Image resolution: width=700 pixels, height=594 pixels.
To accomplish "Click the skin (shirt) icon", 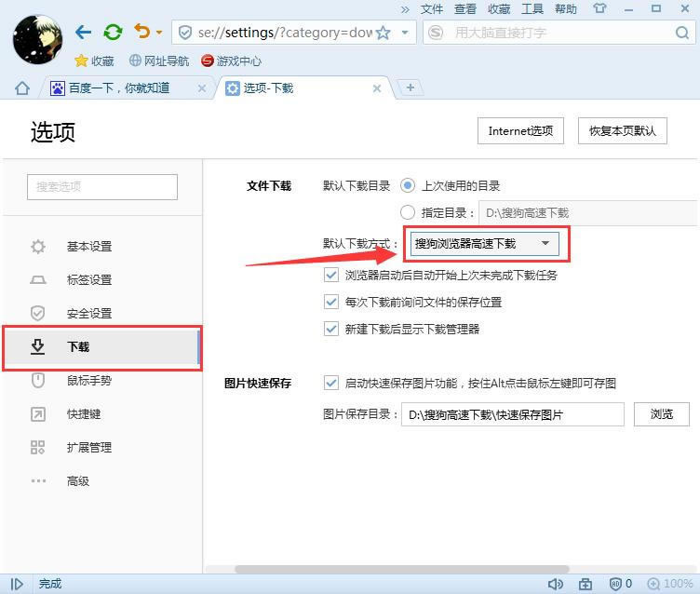I will tap(600, 8).
